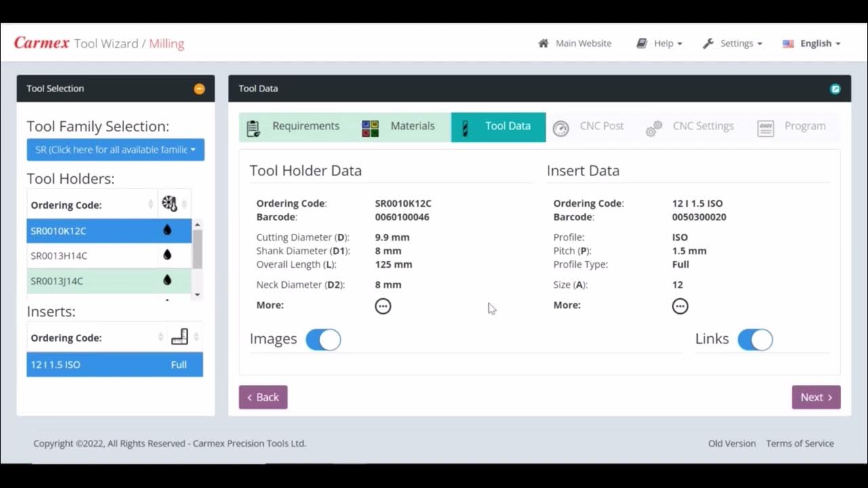
Task: Click the Settings wrench icon
Action: coord(708,43)
